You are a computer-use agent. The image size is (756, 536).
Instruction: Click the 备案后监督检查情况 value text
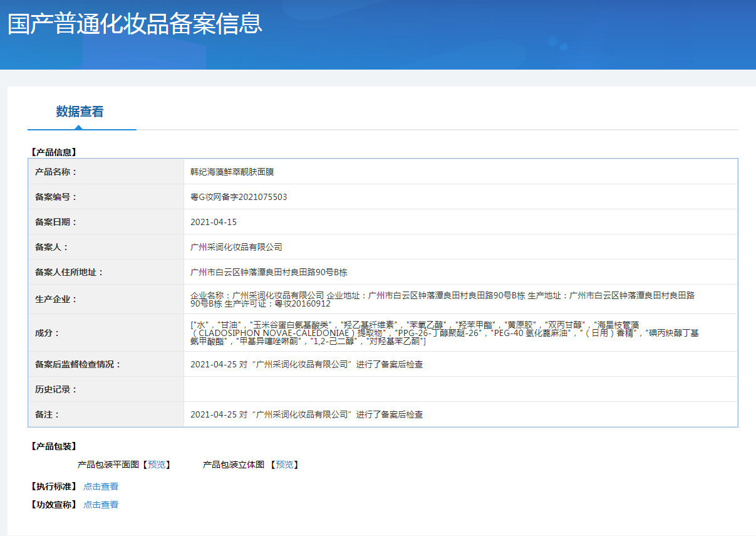pyautogui.click(x=306, y=364)
